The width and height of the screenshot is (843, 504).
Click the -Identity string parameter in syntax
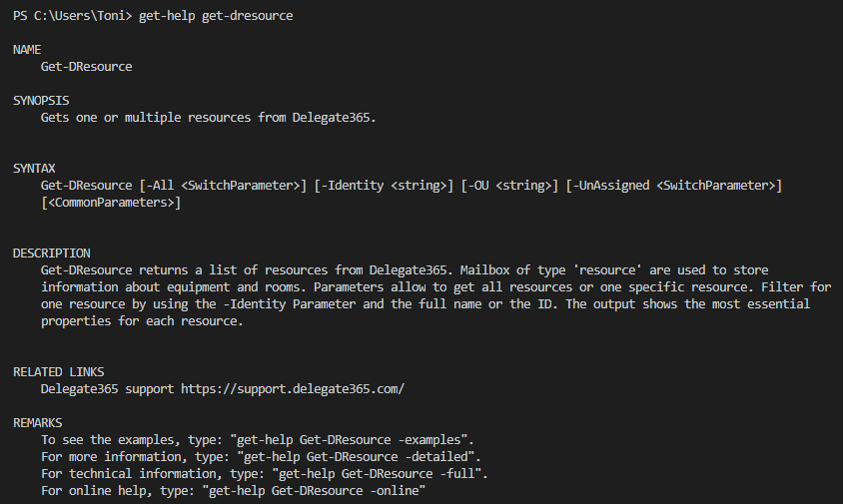383,186
